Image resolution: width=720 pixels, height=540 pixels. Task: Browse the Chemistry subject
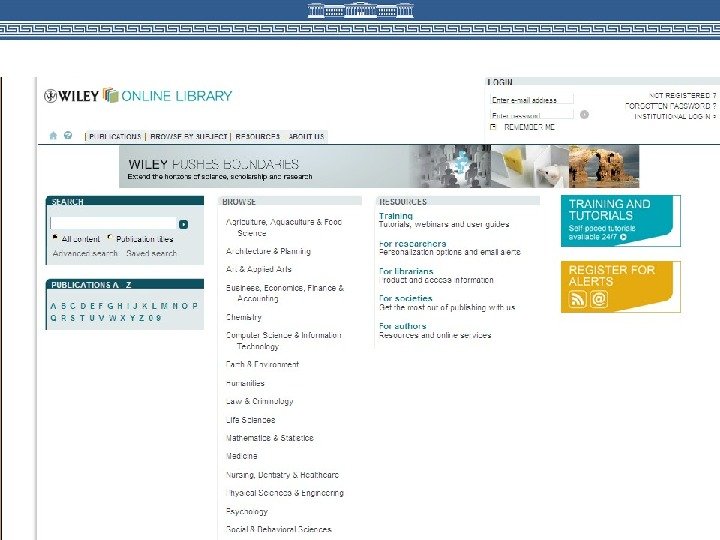coord(243,317)
